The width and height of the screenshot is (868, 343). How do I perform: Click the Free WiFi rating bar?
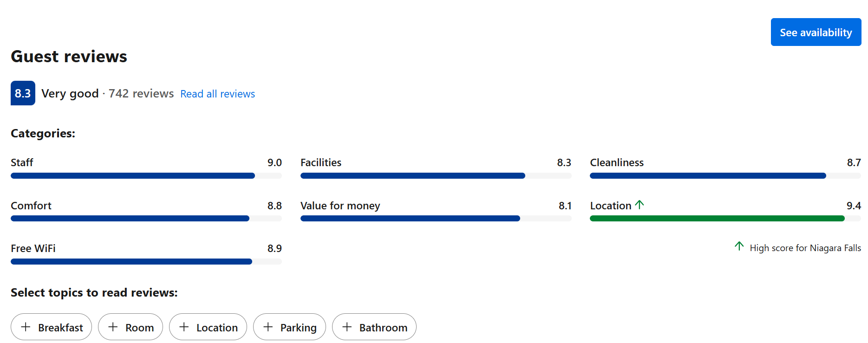coord(131,262)
